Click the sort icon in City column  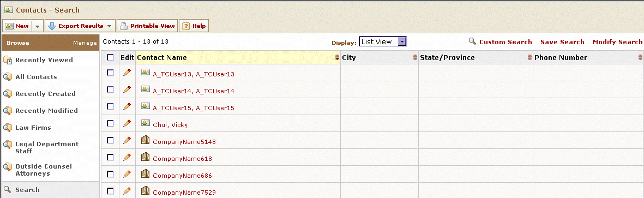coord(415,58)
